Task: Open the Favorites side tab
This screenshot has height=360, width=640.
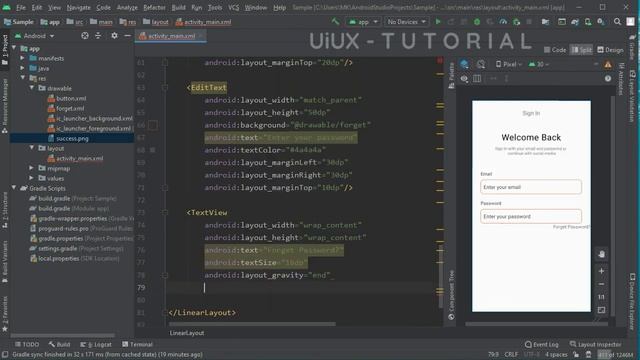Action: pos(5,313)
